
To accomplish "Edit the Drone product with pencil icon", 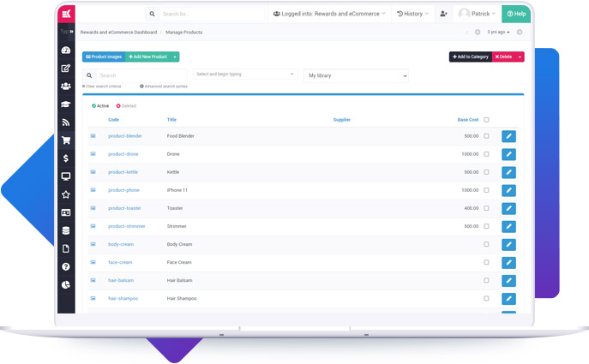I will click(508, 154).
